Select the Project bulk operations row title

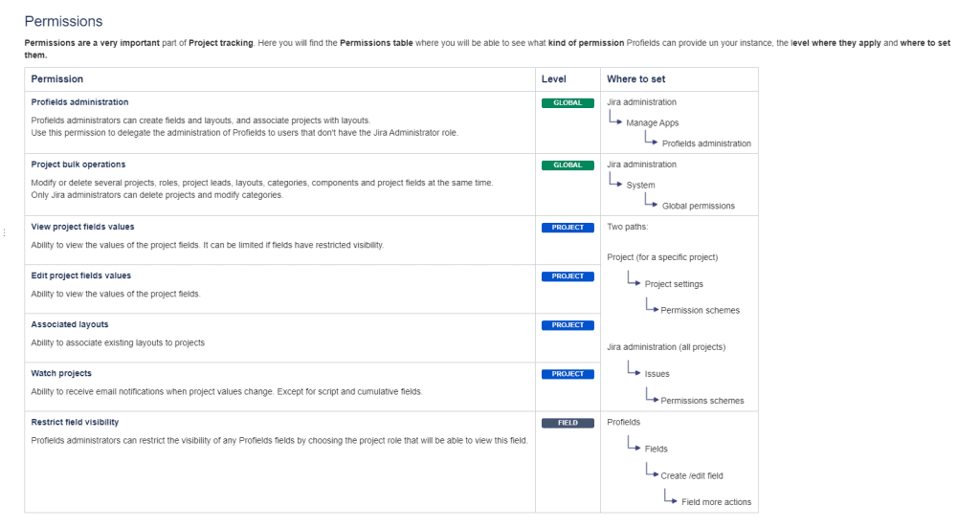[x=78, y=165]
